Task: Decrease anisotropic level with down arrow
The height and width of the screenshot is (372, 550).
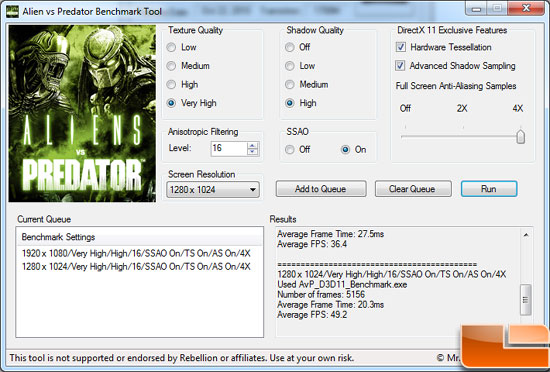Action: click(252, 152)
